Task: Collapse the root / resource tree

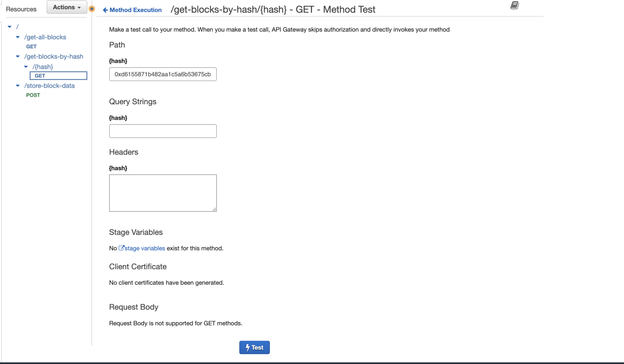Action: click(10, 27)
